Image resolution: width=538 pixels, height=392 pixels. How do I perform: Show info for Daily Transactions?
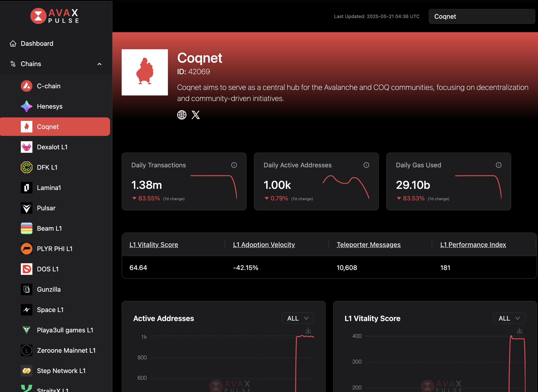click(234, 165)
